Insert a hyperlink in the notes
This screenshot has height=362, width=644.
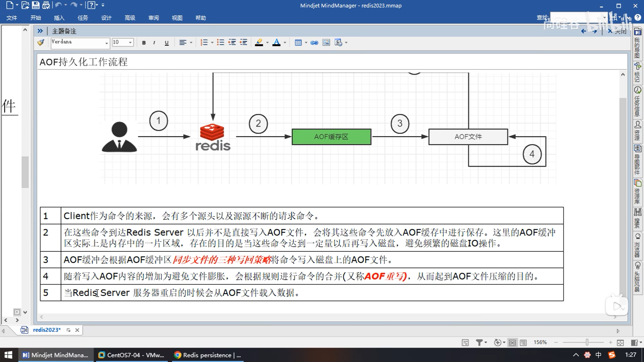[x=314, y=43]
